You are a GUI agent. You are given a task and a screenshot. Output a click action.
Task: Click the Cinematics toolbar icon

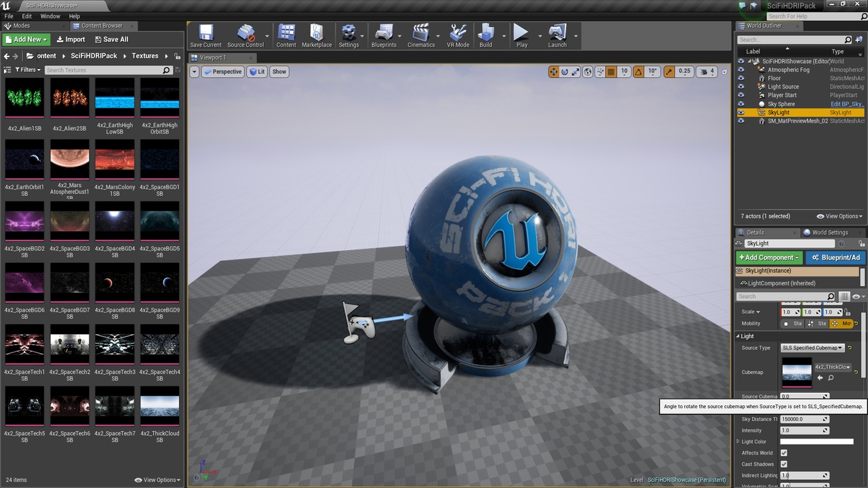coord(421,36)
